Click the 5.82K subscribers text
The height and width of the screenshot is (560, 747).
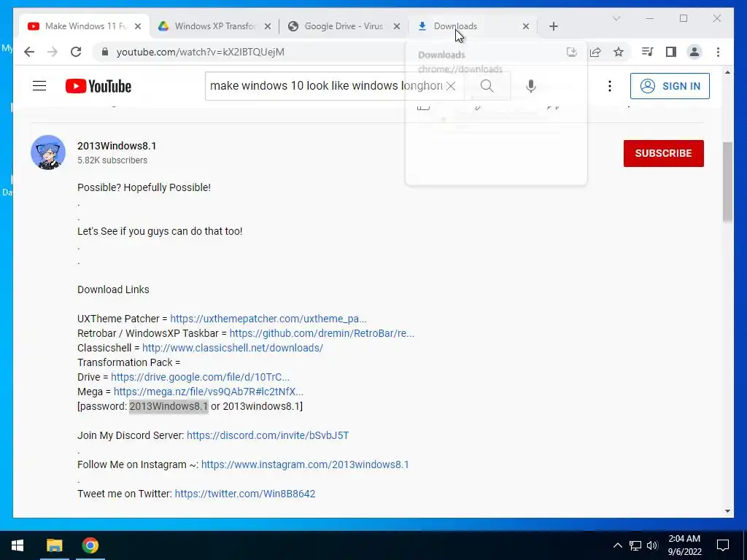pos(112,160)
